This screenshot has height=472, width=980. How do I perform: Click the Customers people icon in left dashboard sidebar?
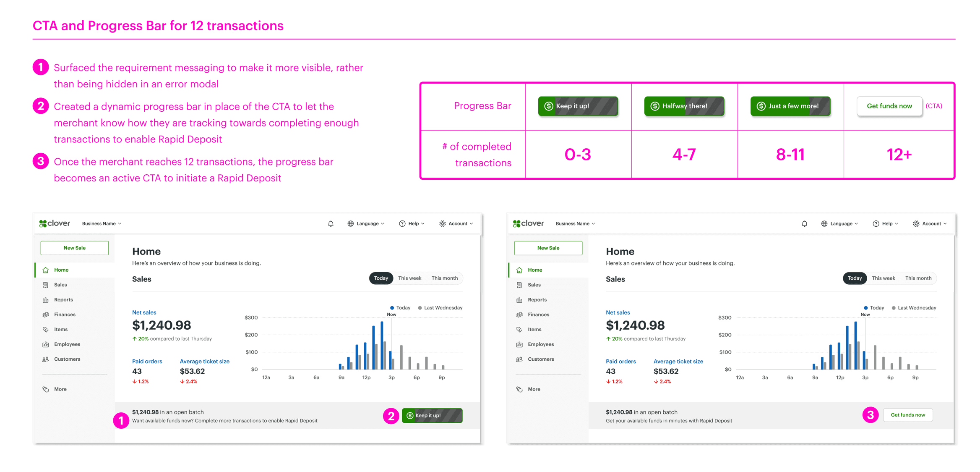(46, 359)
